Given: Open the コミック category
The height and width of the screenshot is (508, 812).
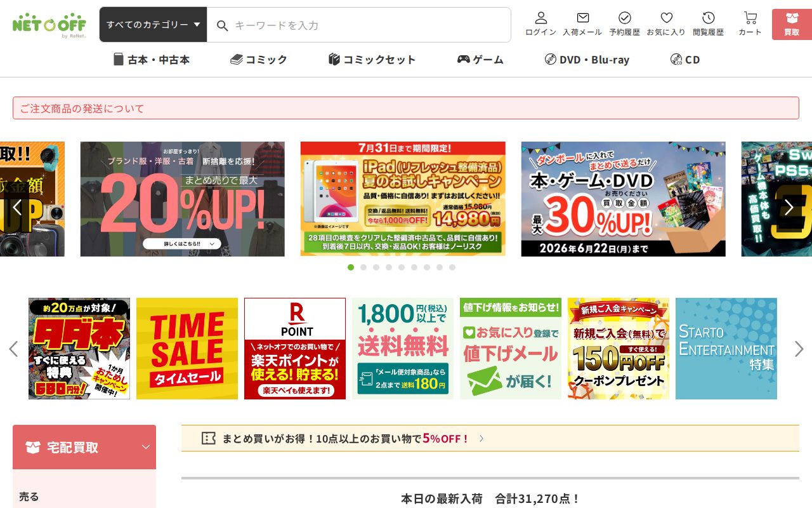Looking at the screenshot, I should [x=258, y=60].
